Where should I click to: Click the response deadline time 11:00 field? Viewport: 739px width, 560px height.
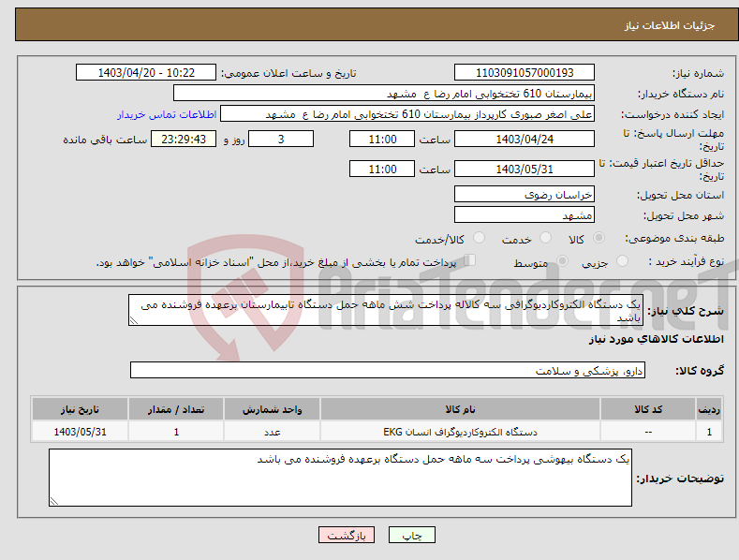pos(382,139)
